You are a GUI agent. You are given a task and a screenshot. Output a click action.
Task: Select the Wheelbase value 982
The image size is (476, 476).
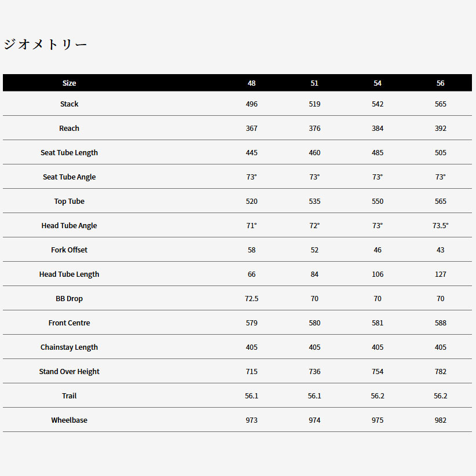441,420
